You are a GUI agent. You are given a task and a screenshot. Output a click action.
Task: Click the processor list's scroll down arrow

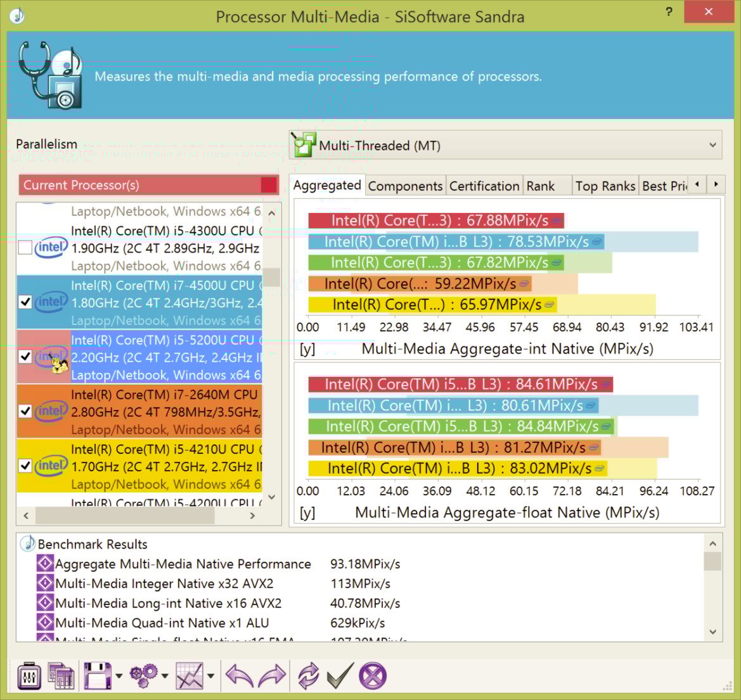271,497
